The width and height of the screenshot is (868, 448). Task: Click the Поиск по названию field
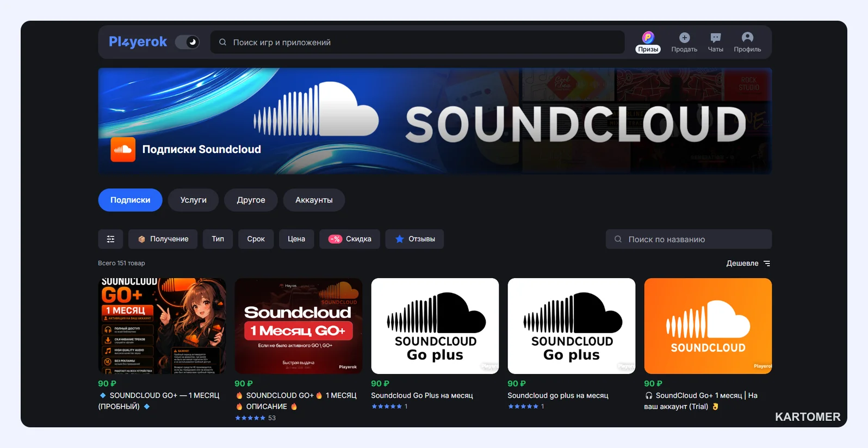pos(689,239)
